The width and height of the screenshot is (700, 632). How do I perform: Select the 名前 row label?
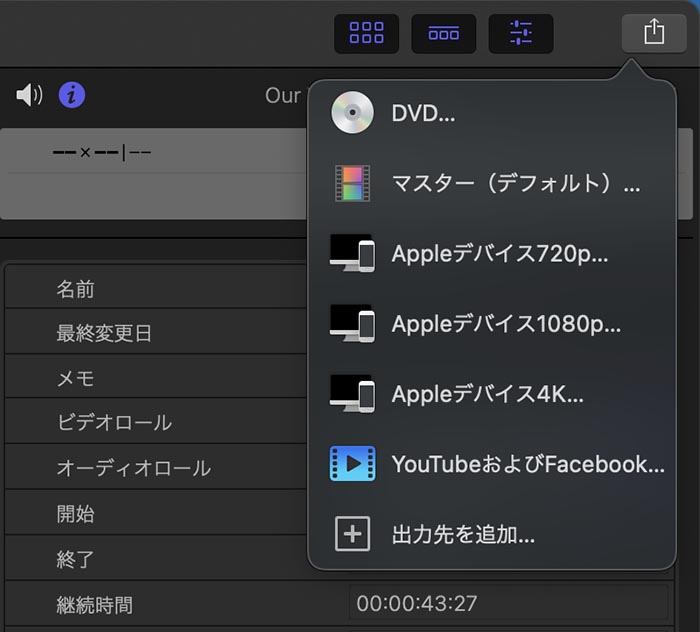click(x=75, y=289)
